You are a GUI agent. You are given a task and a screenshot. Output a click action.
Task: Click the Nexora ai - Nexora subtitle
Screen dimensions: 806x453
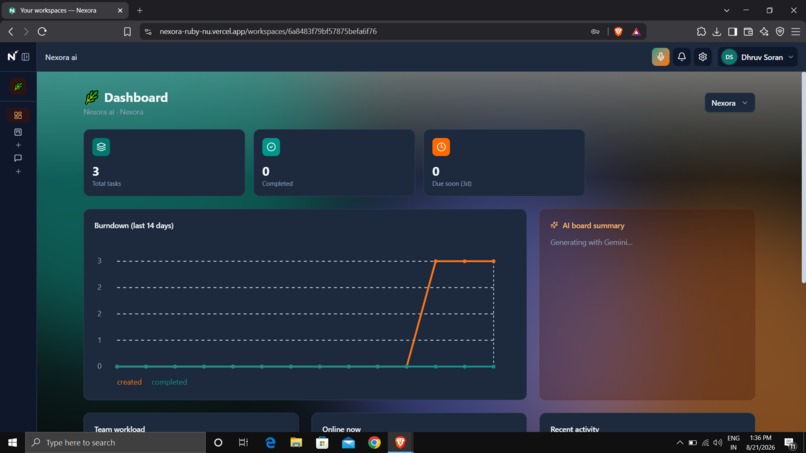(x=113, y=112)
